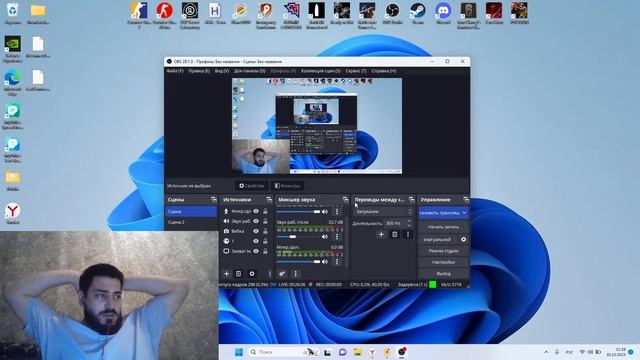
Task: Open the Коллекция сцен menu
Action: pos(320,71)
